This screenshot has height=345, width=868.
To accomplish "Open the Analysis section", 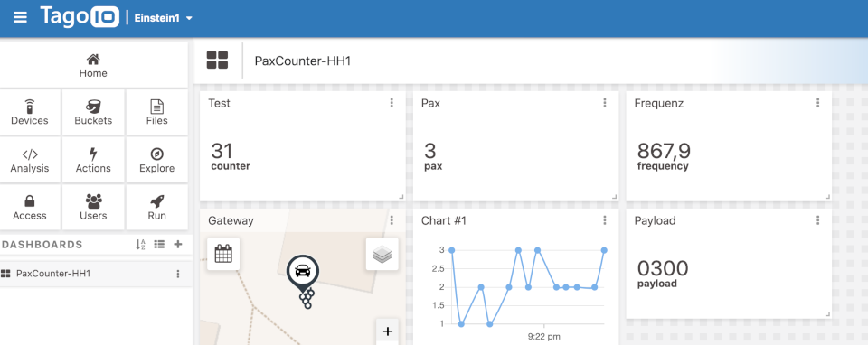I will pos(30,161).
